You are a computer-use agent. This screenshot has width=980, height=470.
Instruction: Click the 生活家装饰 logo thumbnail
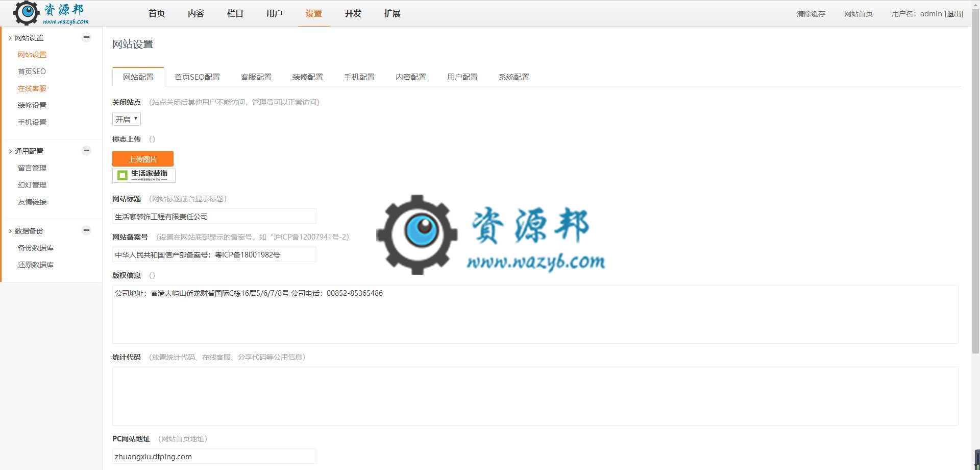(x=144, y=175)
